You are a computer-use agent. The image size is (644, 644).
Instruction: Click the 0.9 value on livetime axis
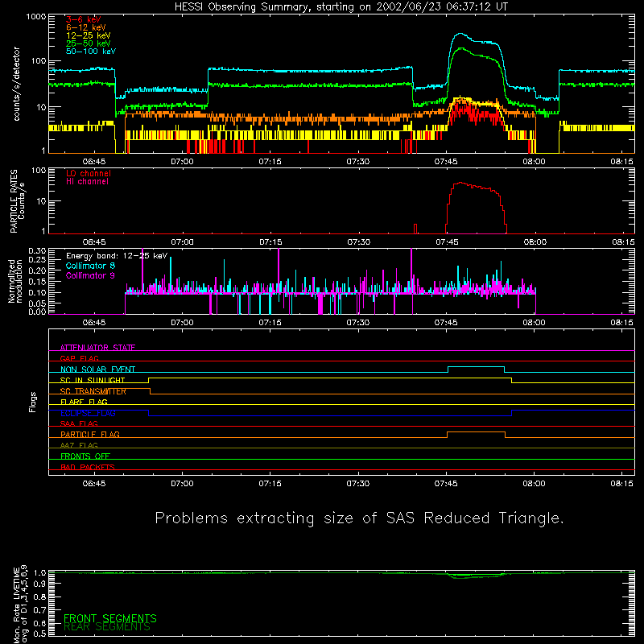pyautogui.click(x=39, y=584)
